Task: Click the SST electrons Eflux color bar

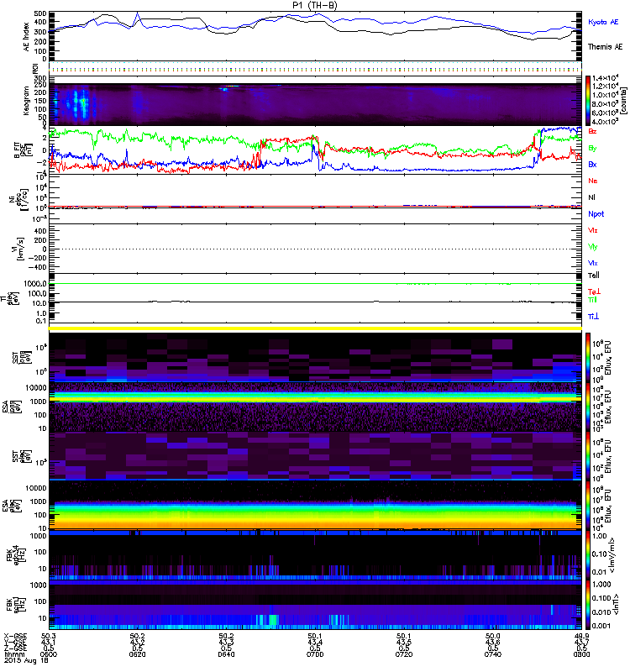Action: click(x=588, y=456)
